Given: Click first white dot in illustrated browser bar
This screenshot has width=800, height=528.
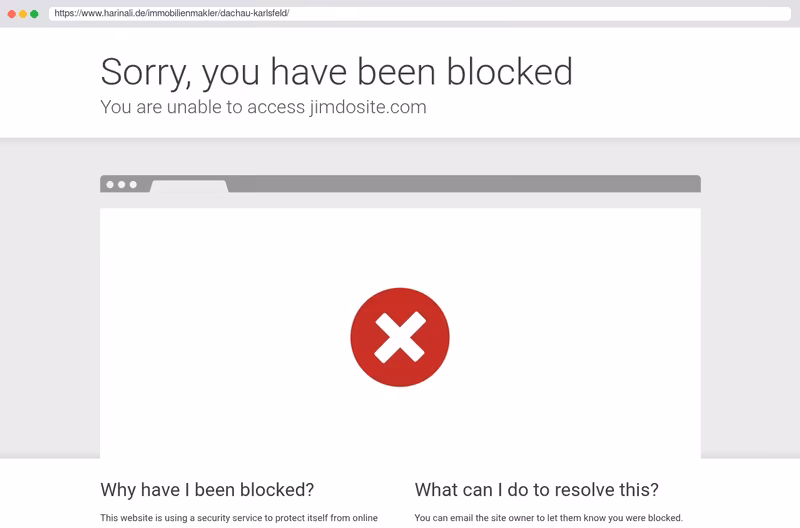Looking at the screenshot, I should coord(110,185).
